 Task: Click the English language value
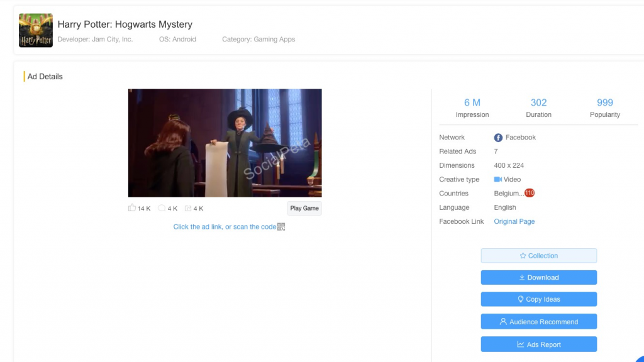pos(505,207)
